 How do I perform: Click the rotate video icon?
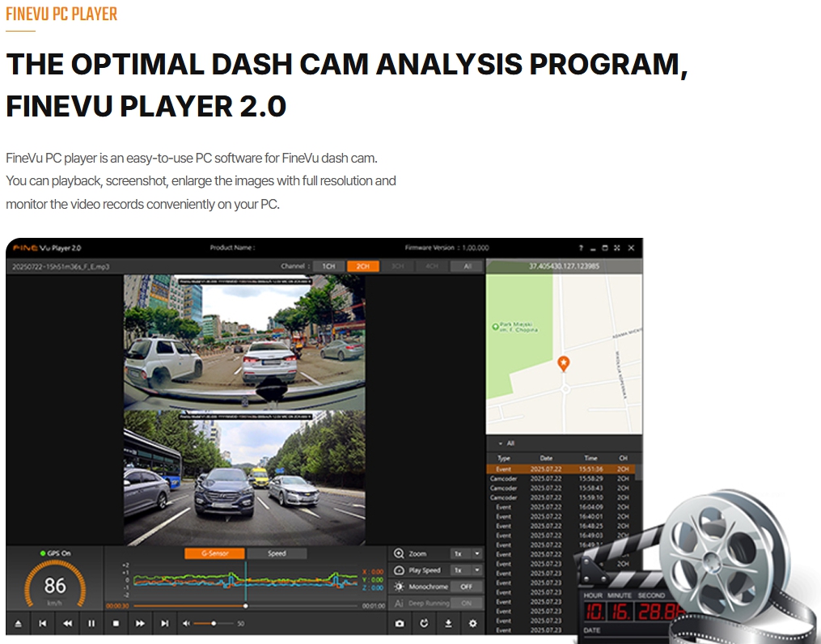click(x=424, y=624)
